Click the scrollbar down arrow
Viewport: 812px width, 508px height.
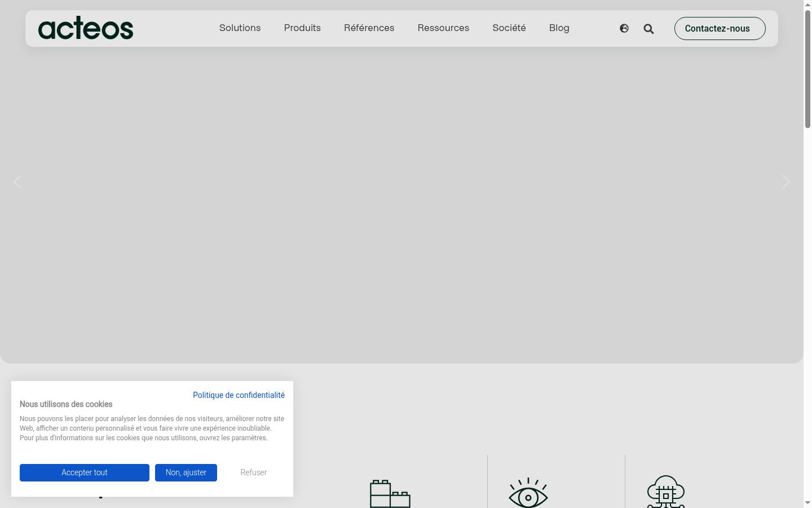(x=807, y=503)
